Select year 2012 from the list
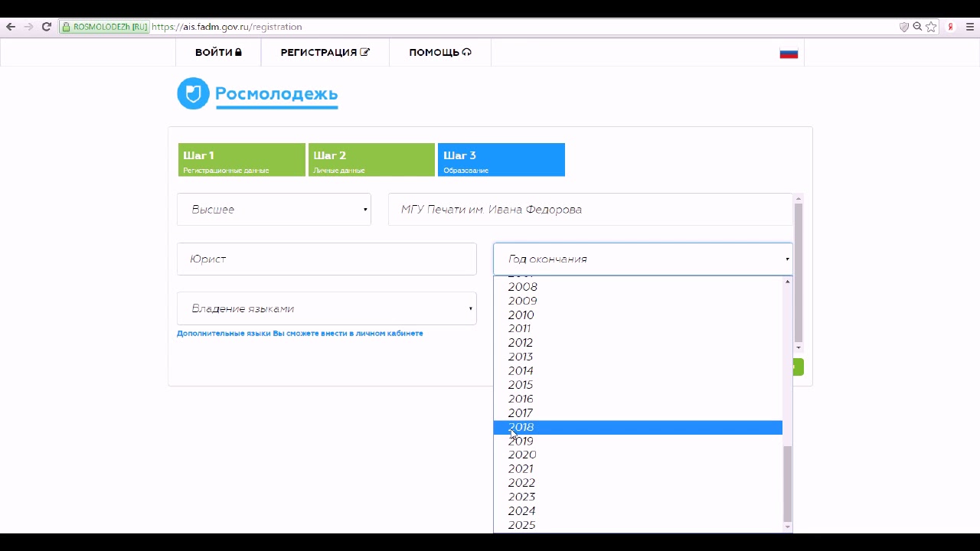 pos(638,343)
